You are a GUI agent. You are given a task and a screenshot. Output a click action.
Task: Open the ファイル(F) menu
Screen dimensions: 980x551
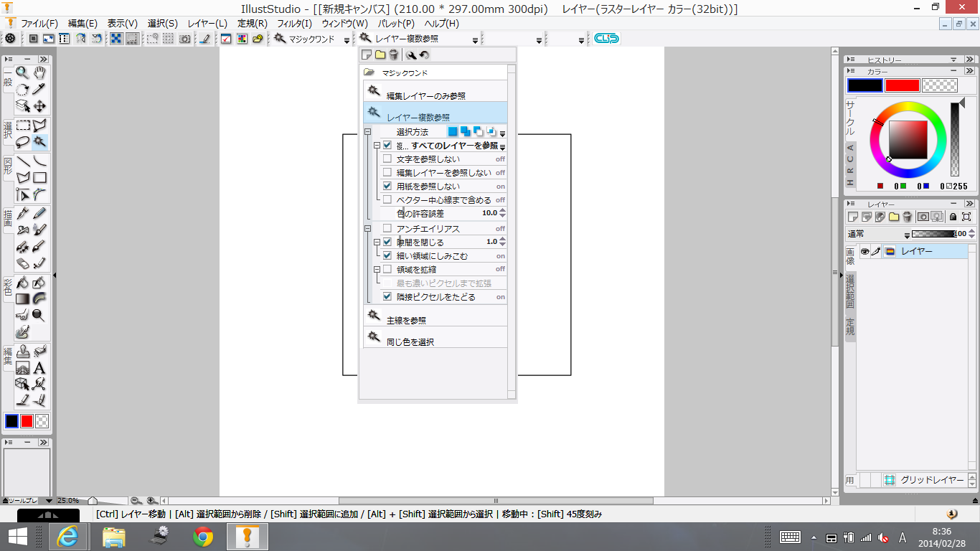[39, 23]
